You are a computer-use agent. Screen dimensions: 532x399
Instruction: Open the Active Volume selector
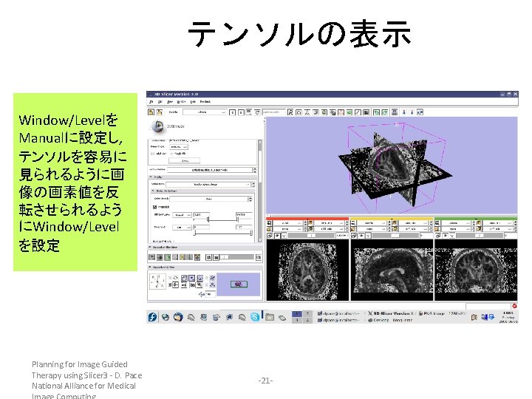[210, 170]
